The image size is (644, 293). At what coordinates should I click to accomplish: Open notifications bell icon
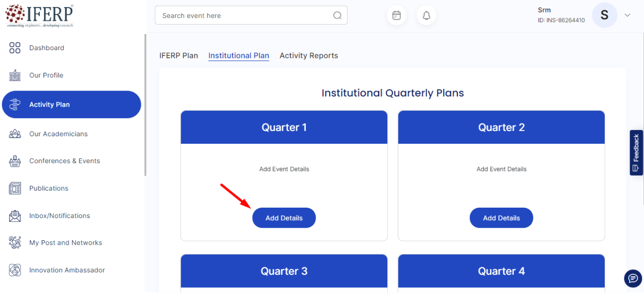pos(426,16)
